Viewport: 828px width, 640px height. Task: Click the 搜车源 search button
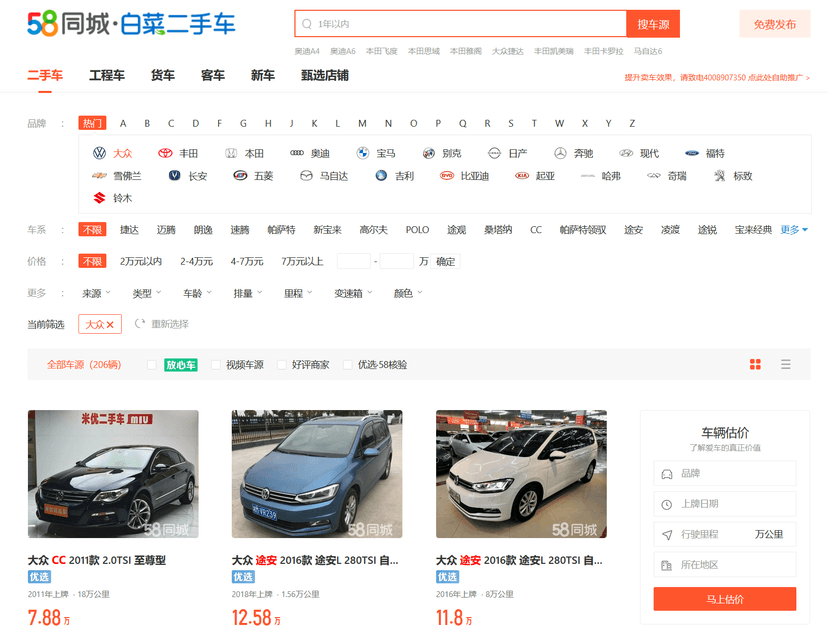pyautogui.click(x=653, y=23)
